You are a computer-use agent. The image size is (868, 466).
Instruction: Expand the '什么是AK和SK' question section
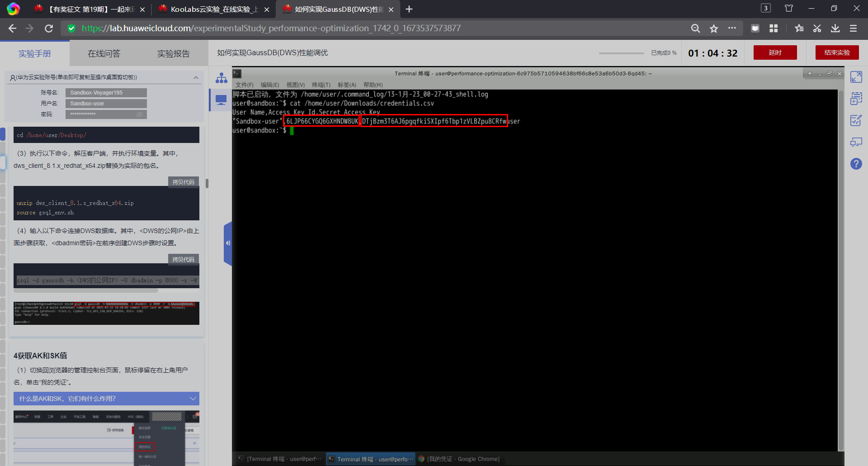106,399
